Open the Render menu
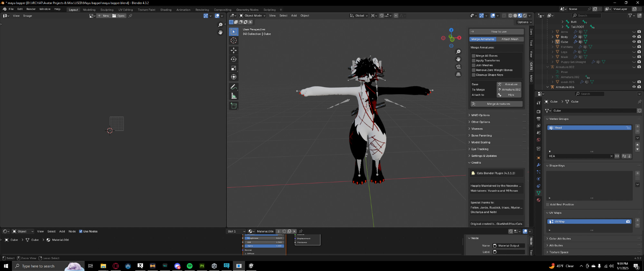This screenshot has width=644, height=271. pyautogui.click(x=31, y=9)
